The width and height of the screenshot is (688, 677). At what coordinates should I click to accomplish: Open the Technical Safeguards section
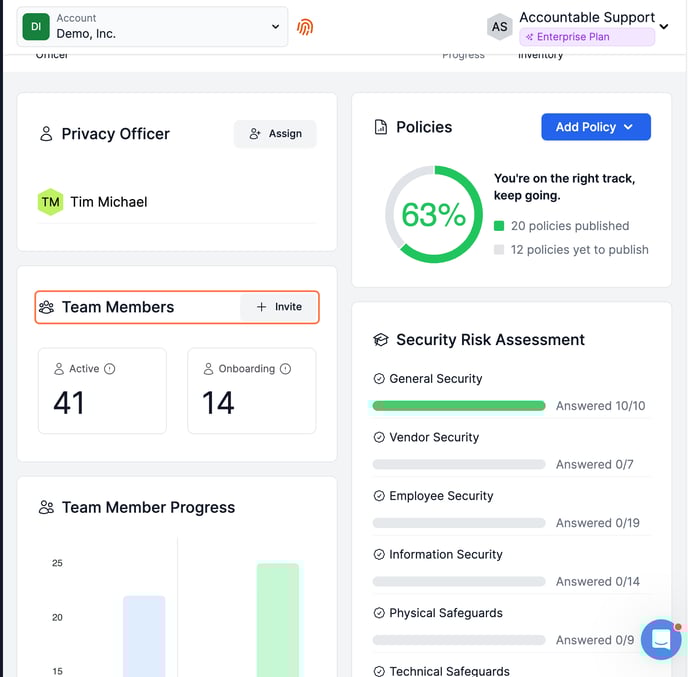(449, 671)
